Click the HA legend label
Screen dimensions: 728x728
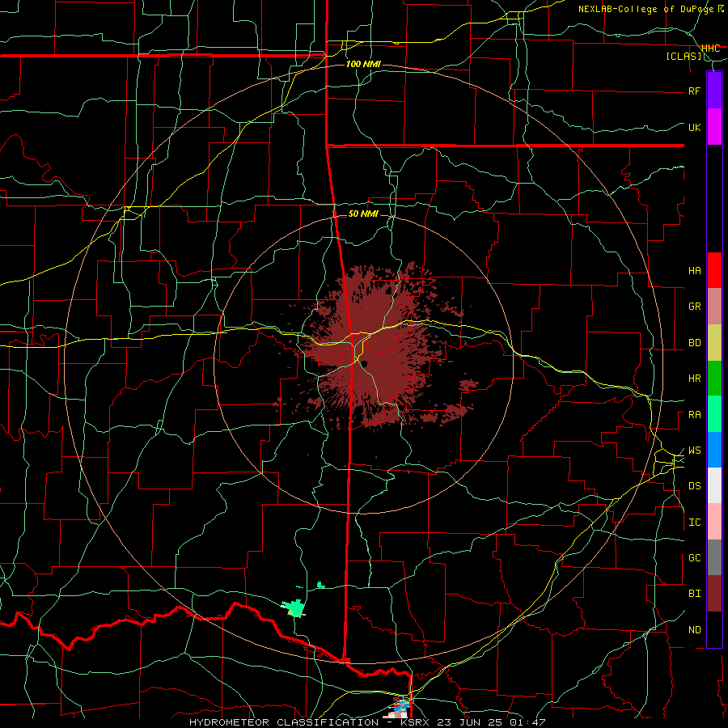(x=694, y=271)
